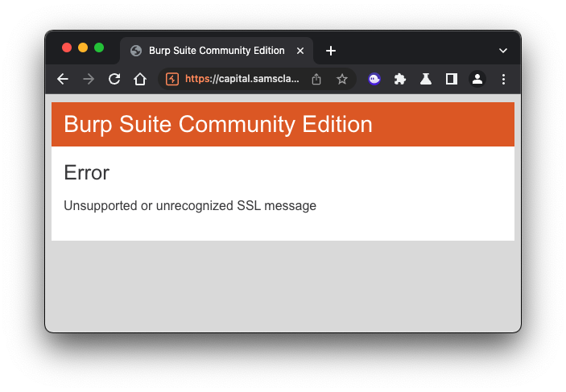The height and width of the screenshot is (392, 566).
Task: Expand the tab search chevron
Action: [x=503, y=51]
